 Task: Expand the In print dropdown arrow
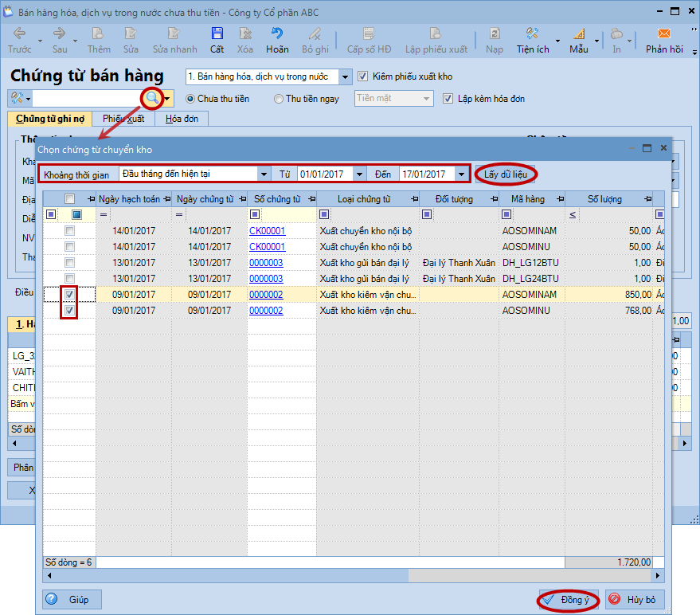[x=629, y=41]
